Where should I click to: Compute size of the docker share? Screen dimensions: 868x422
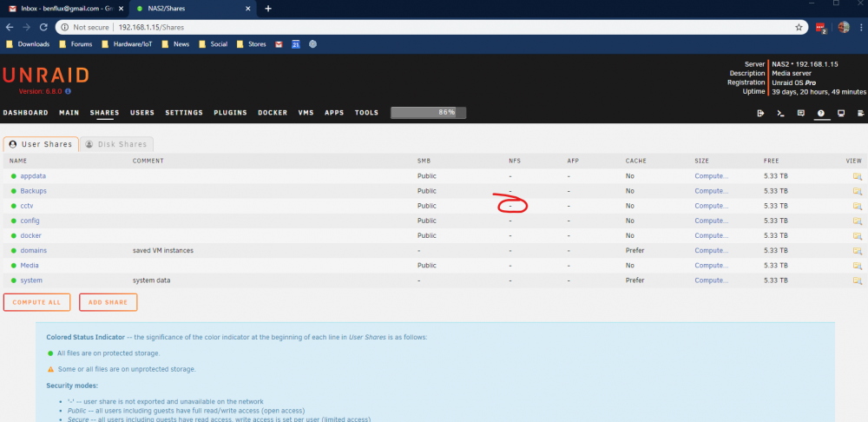pos(712,236)
